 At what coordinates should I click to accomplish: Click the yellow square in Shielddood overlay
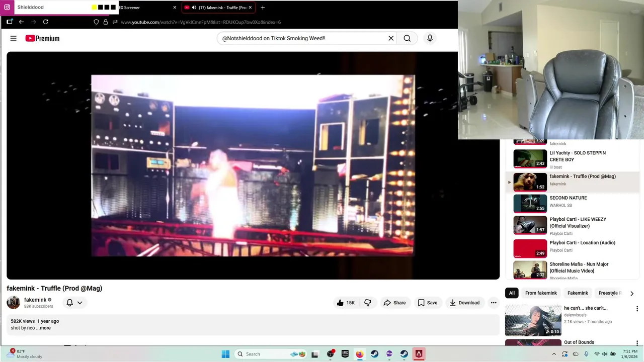[94, 8]
